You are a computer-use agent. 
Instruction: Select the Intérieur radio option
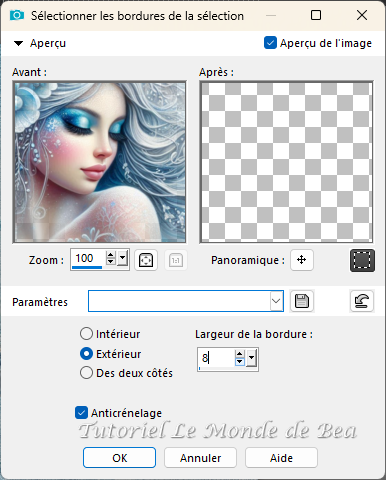coord(86,334)
